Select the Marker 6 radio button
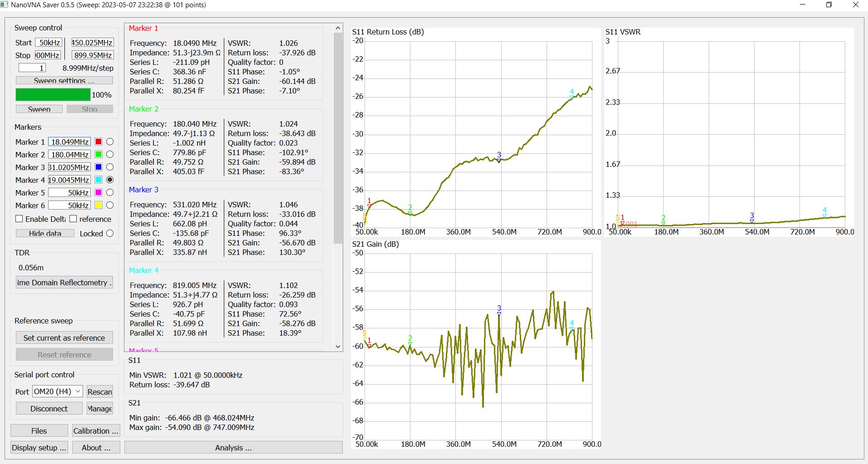This screenshot has width=868, height=464. click(x=110, y=205)
